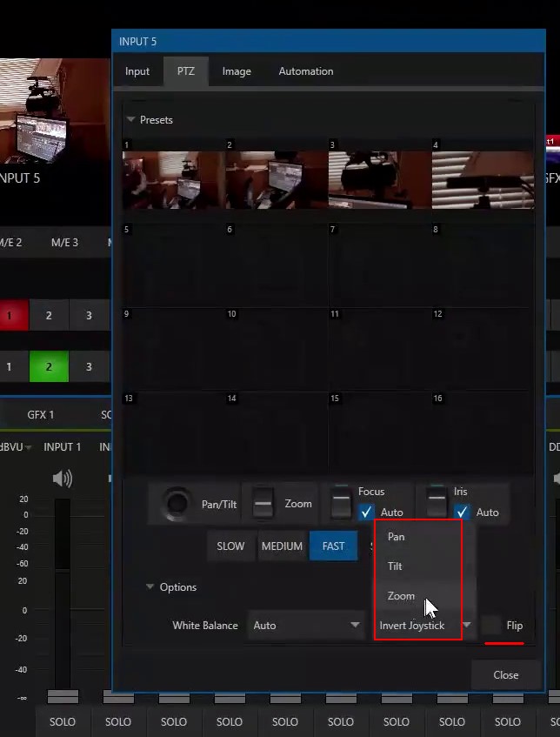Select empty preset slot 10

point(277,349)
